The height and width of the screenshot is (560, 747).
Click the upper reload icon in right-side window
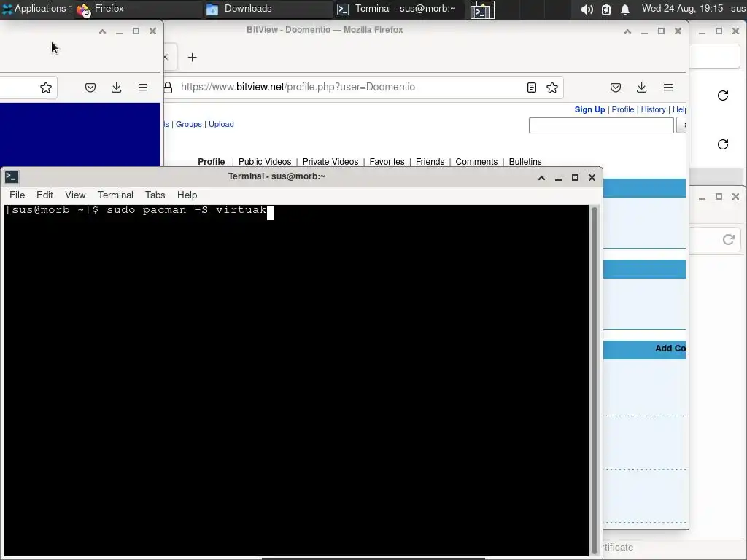pyautogui.click(x=723, y=96)
